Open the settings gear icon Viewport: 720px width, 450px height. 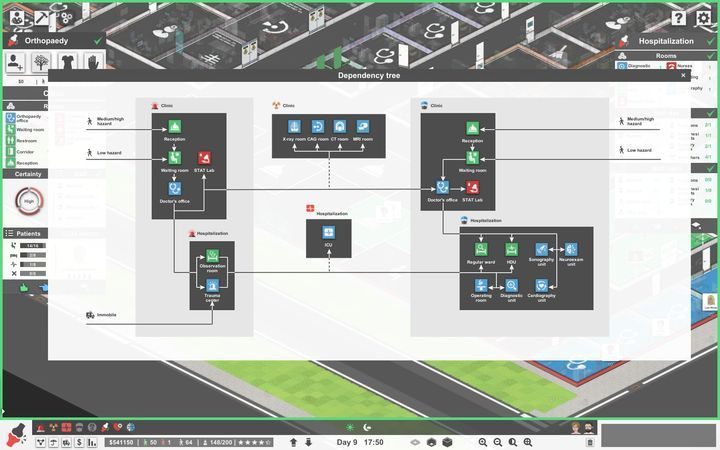[x=702, y=18]
